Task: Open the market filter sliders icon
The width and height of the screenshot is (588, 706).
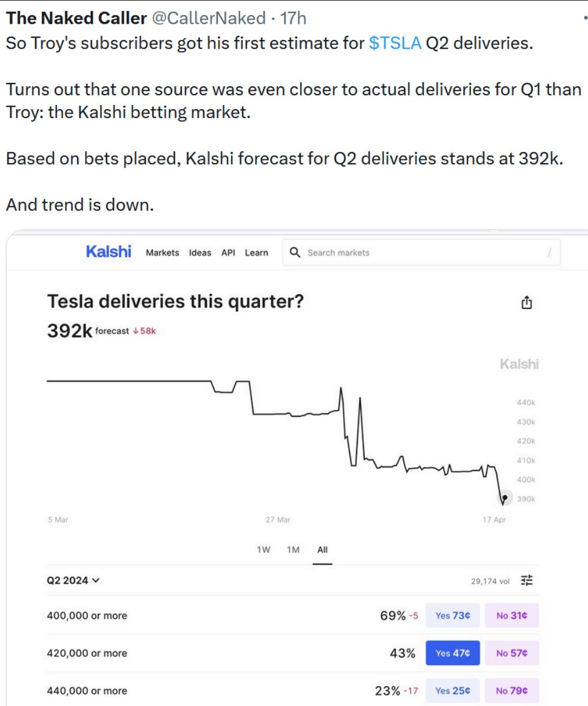Action: pyautogui.click(x=527, y=580)
